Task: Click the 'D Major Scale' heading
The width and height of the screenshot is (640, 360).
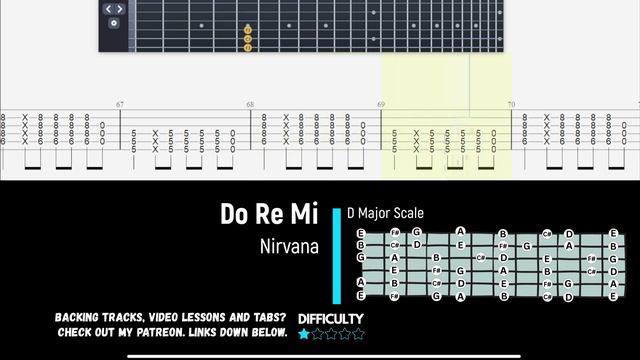Action: 385,213
